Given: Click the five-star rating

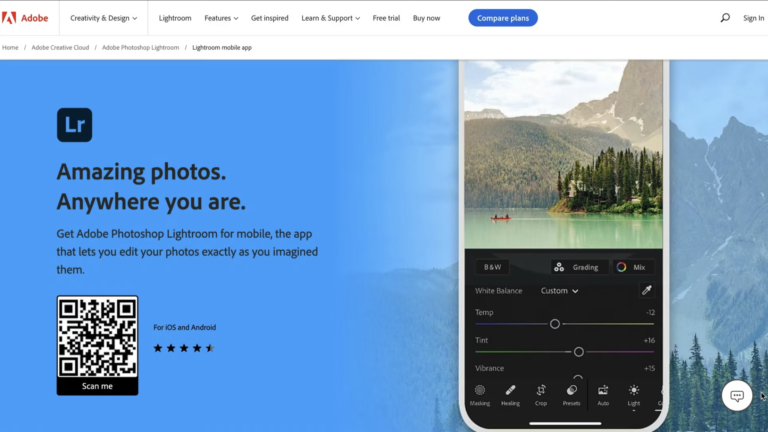Looking at the screenshot, I should (x=184, y=348).
